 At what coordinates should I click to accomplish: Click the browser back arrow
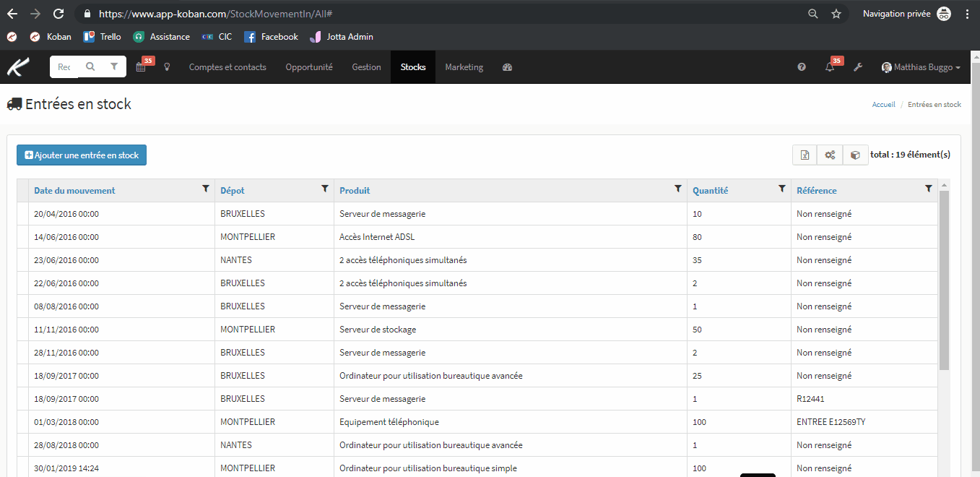(12, 14)
